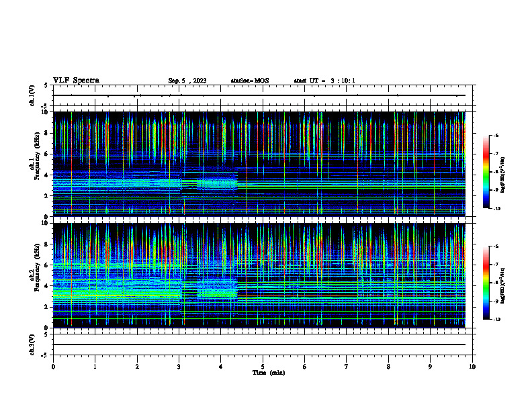Click the "station=MOS" header text
This screenshot has width=532, height=411.
point(250,81)
